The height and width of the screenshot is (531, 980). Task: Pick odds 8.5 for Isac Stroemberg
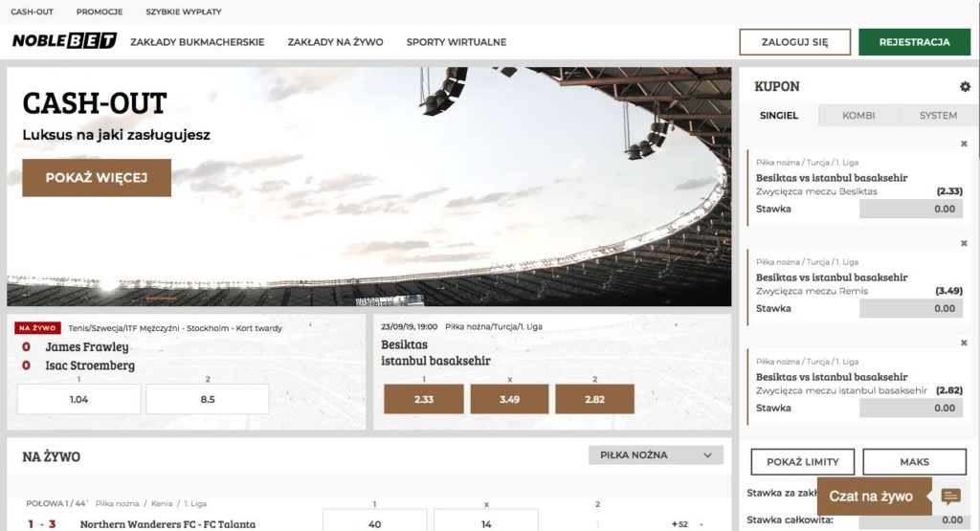(x=207, y=399)
